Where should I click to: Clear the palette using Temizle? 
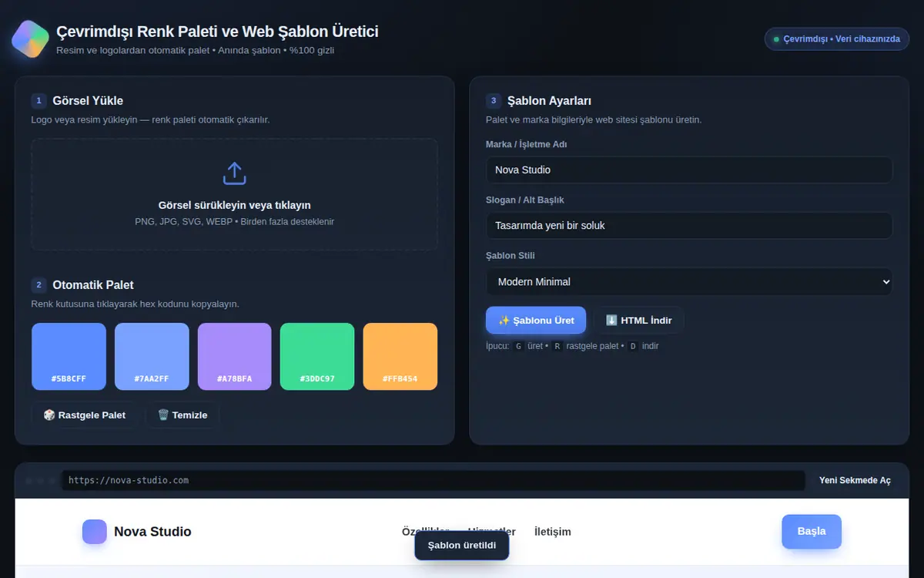click(x=182, y=415)
